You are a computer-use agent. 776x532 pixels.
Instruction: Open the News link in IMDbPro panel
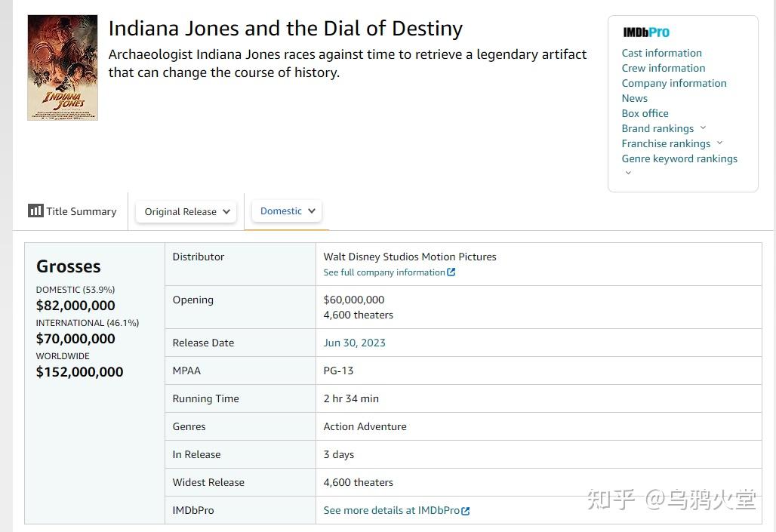point(634,99)
